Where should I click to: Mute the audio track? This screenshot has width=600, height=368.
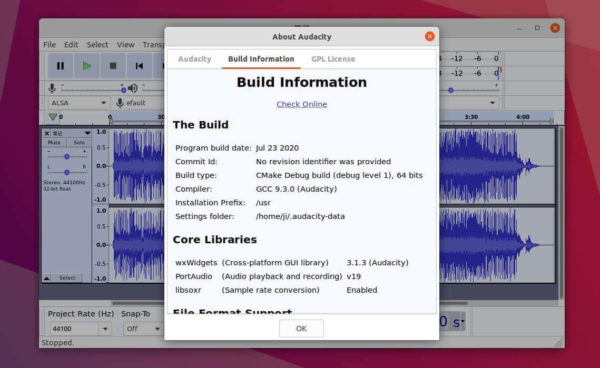click(x=54, y=142)
